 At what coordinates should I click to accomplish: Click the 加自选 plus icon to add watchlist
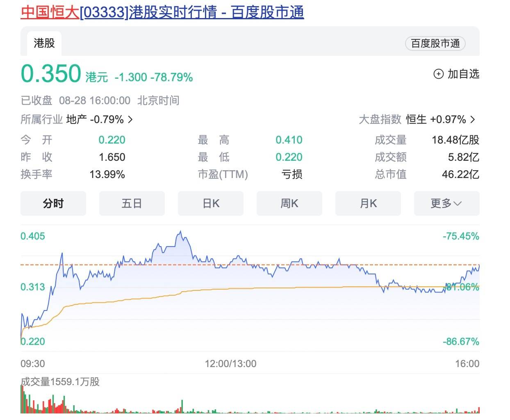(x=439, y=74)
